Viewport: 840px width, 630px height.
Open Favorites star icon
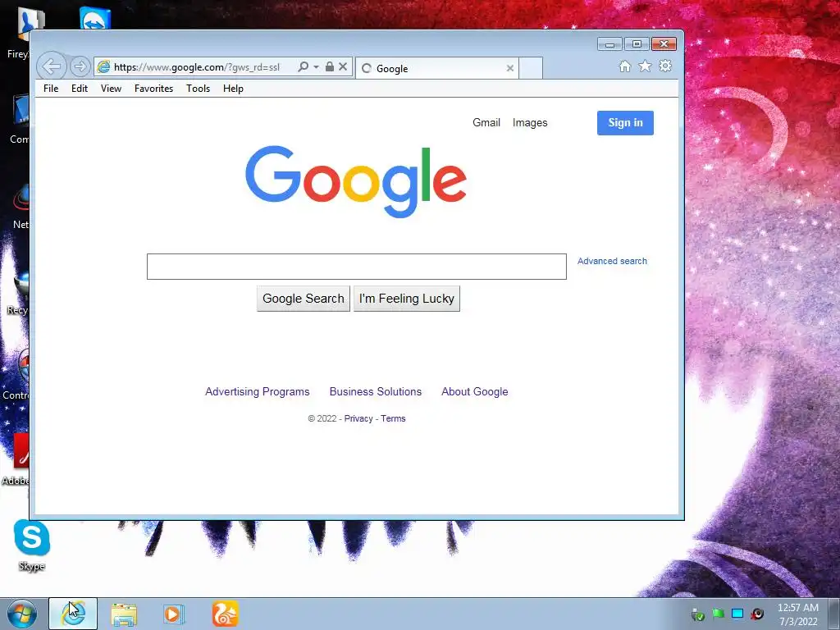tap(645, 66)
